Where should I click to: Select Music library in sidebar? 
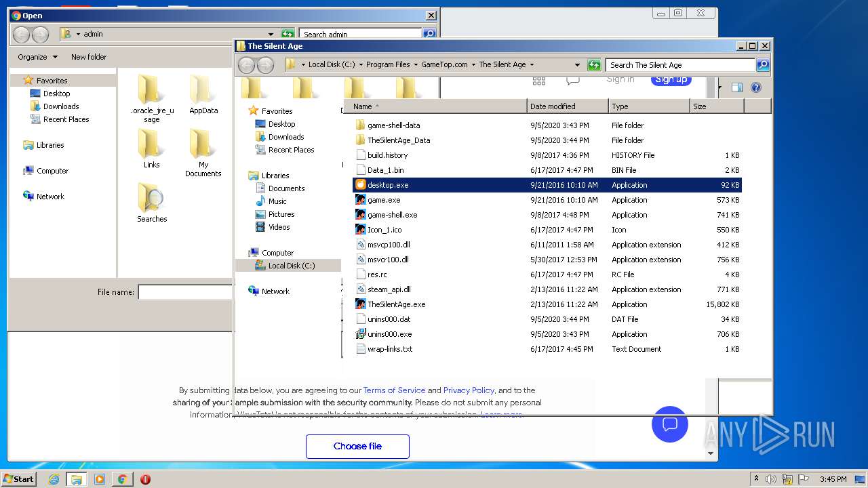[x=271, y=201]
